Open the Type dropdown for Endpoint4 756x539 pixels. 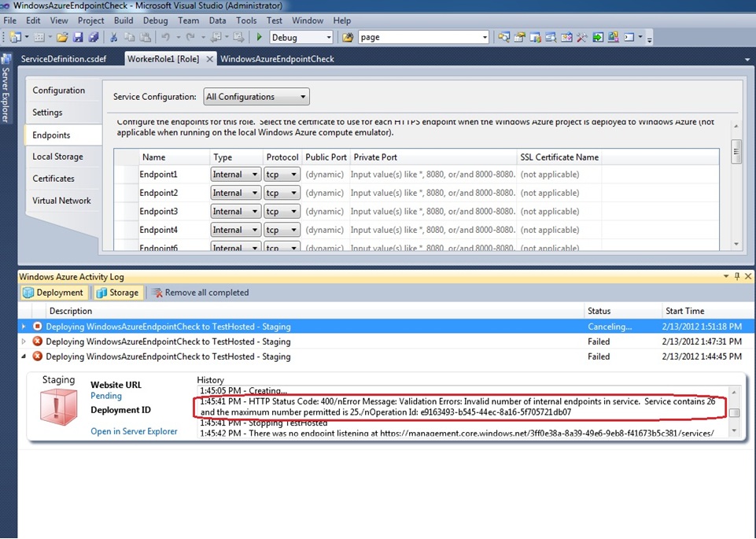[x=236, y=230]
